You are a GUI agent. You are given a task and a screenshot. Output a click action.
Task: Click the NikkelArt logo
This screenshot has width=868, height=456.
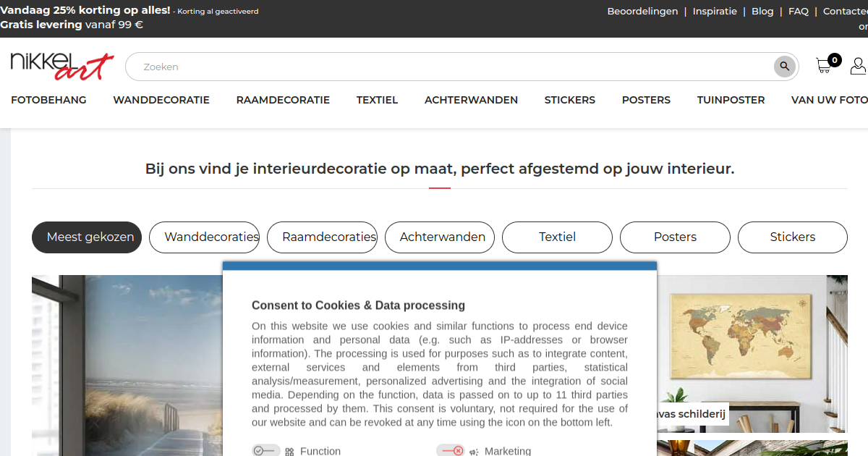[x=62, y=66]
